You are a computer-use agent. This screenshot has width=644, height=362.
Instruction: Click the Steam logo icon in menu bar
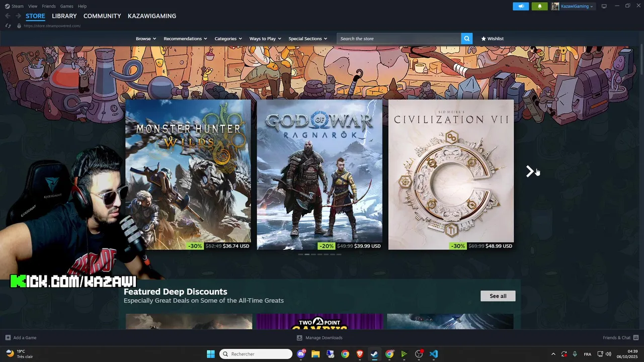tap(7, 6)
